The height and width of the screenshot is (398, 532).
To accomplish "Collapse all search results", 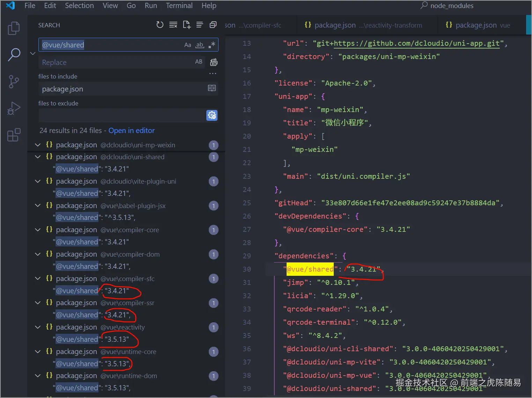I will pyautogui.click(x=213, y=25).
